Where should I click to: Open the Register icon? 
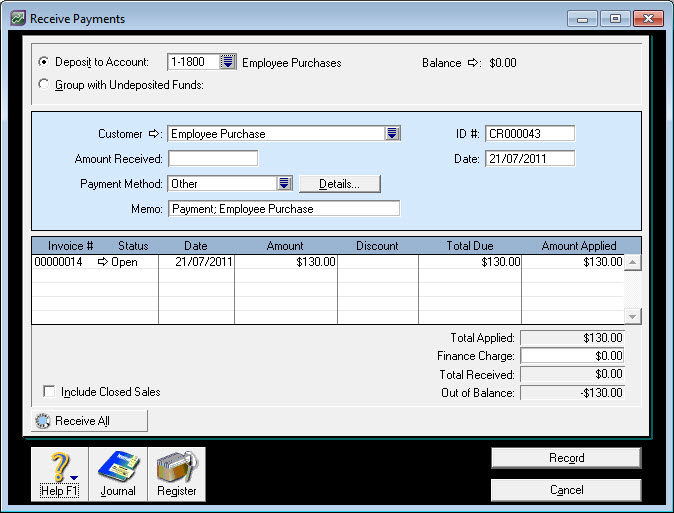pyautogui.click(x=177, y=473)
